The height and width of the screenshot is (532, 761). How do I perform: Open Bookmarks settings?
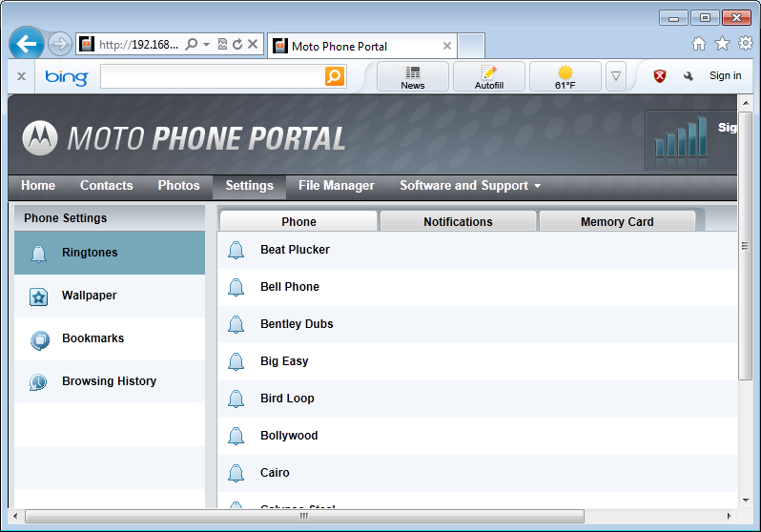pos(110,338)
